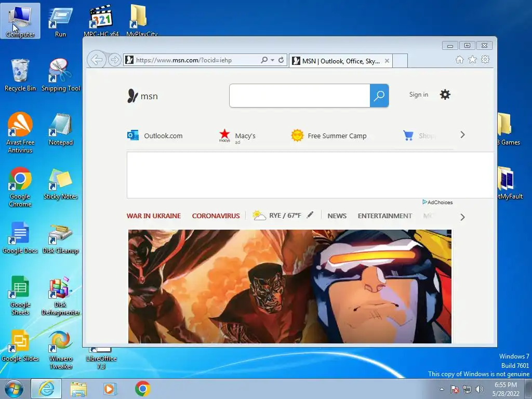Open Google Sheets desktop shortcut
532x399 pixels.
(20, 296)
